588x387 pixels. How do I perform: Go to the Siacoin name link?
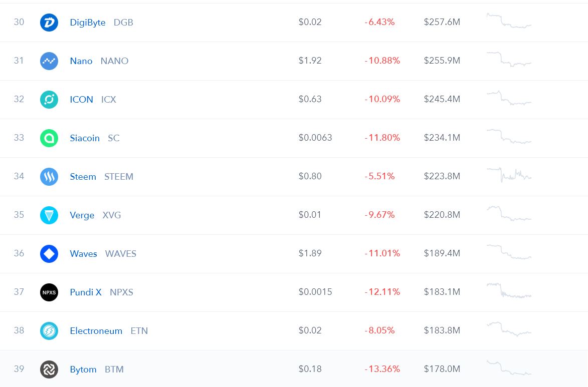pyautogui.click(x=85, y=138)
